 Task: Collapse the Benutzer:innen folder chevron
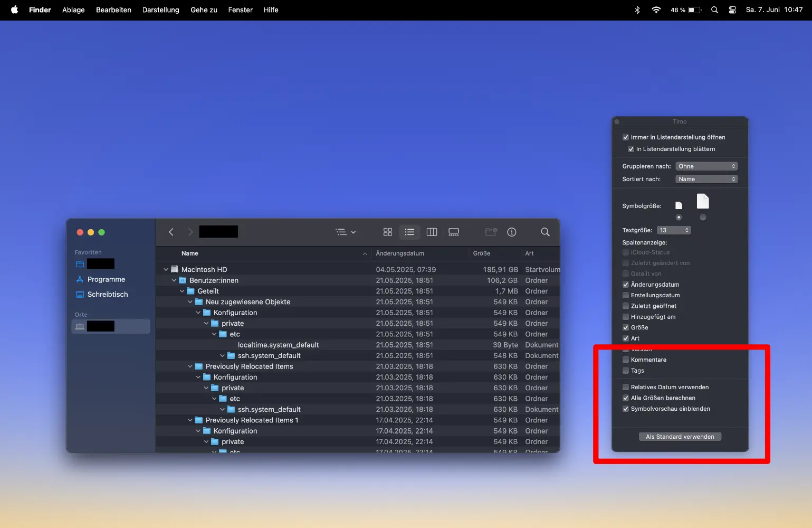(x=174, y=280)
